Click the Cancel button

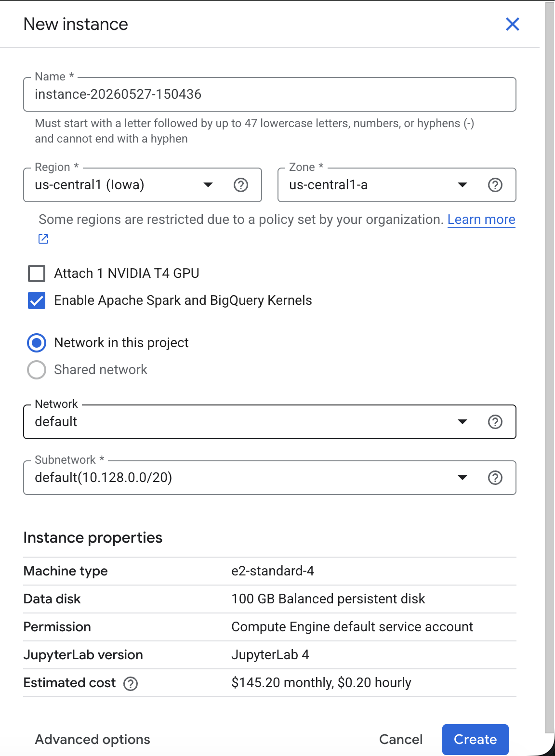point(401,740)
